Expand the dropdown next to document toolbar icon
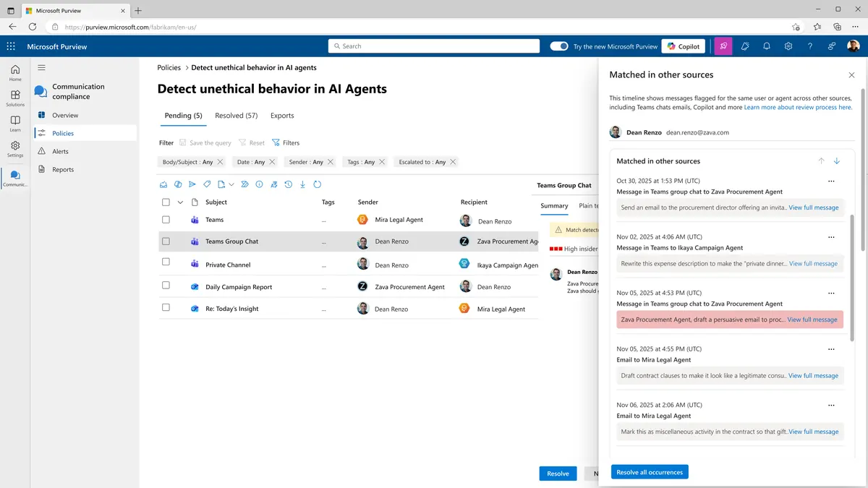The height and width of the screenshot is (488, 868). (x=231, y=184)
